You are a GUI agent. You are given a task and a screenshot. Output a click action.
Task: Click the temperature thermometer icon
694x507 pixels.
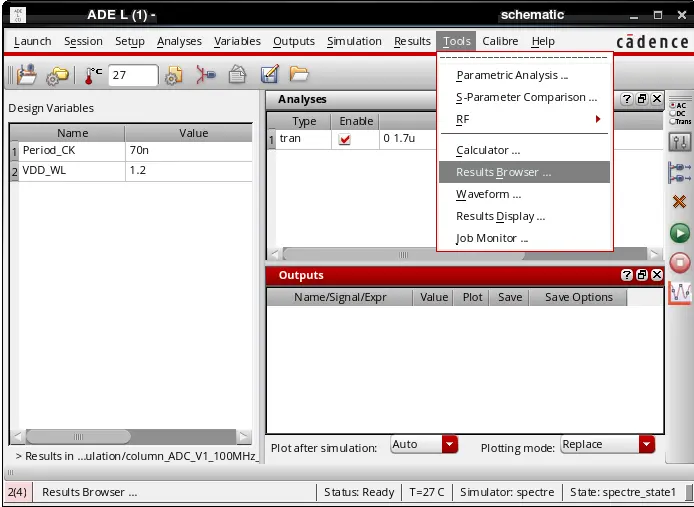pyautogui.click(x=92, y=75)
